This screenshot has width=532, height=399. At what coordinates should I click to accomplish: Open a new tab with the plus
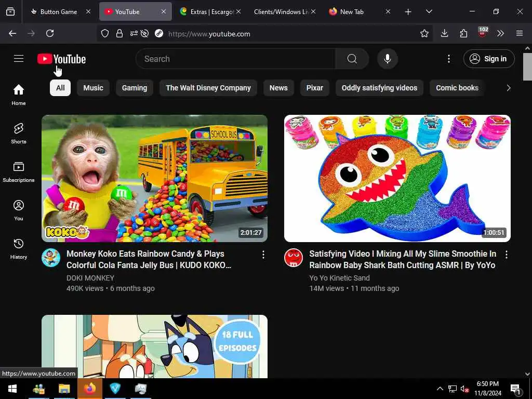point(408,12)
